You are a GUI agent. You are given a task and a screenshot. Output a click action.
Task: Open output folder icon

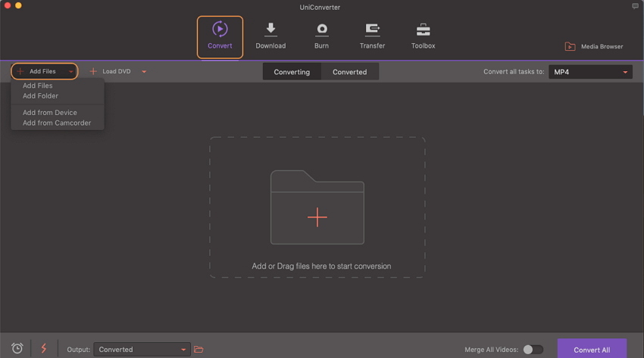[x=199, y=350]
